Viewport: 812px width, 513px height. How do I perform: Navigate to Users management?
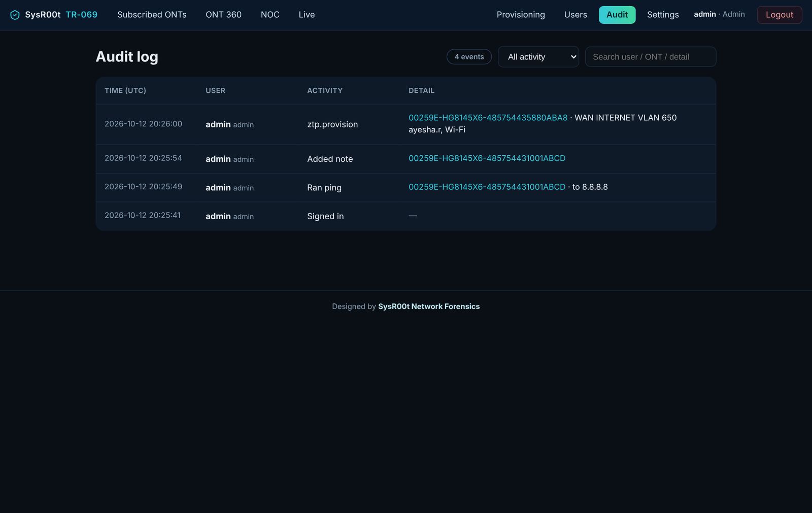pos(576,15)
